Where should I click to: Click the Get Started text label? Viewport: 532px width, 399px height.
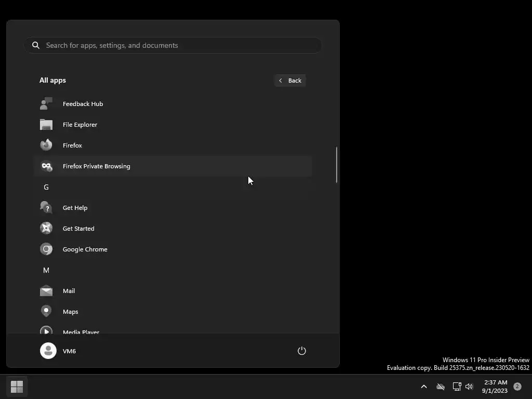(x=78, y=229)
